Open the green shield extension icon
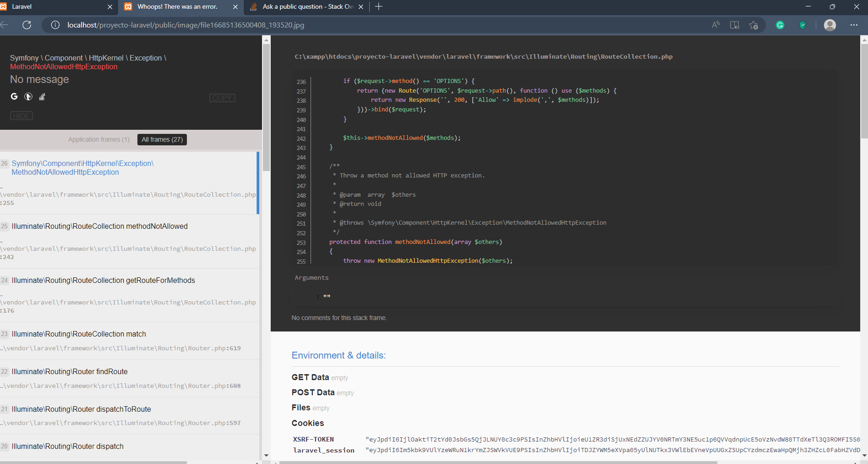The width and height of the screenshot is (868, 464). pyautogui.click(x=802, y=25)
